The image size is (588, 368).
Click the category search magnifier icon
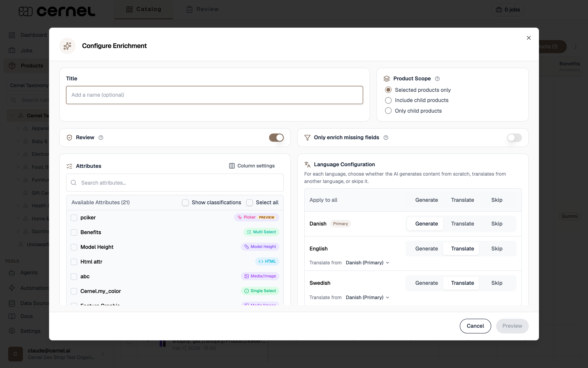(x=14, y=100)
